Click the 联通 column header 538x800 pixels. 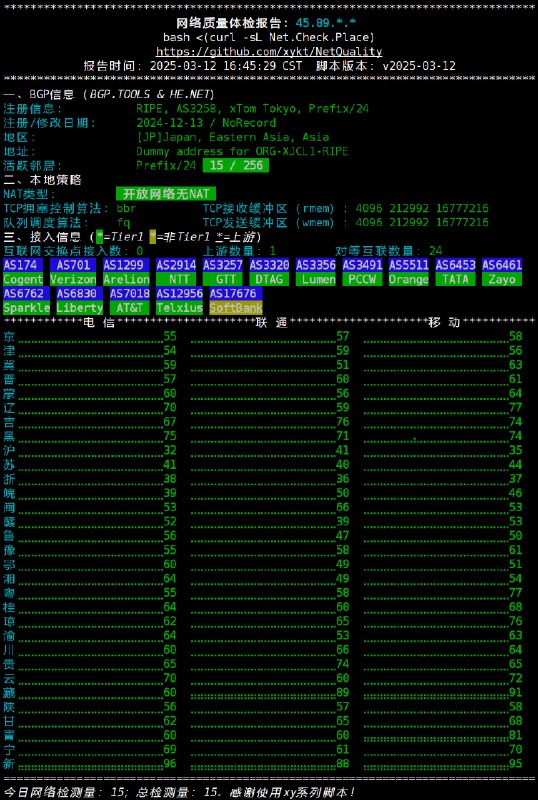273,322
